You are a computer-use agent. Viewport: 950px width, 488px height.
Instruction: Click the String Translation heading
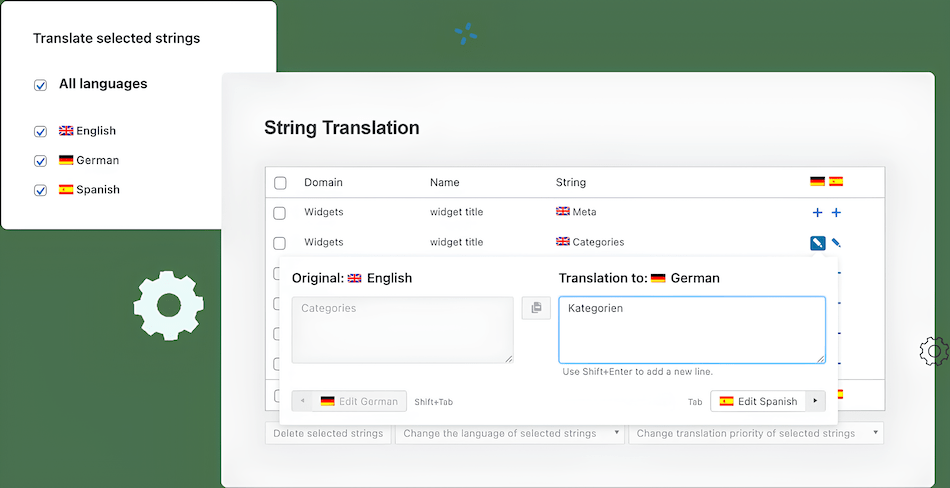(342, 128)
